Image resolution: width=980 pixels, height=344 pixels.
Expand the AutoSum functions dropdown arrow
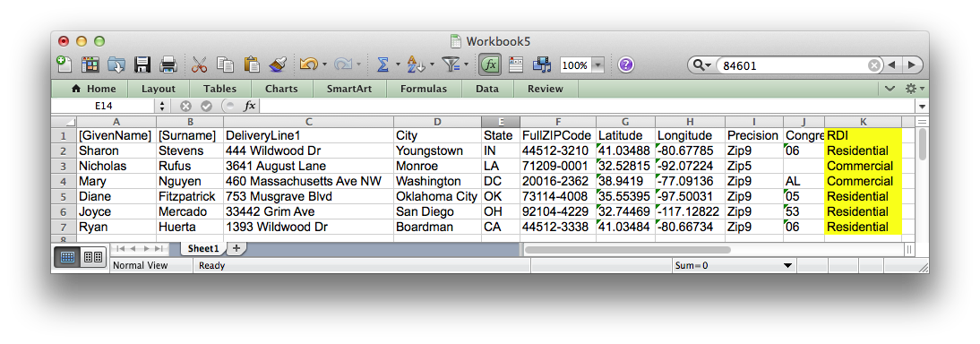click(398, 64)
